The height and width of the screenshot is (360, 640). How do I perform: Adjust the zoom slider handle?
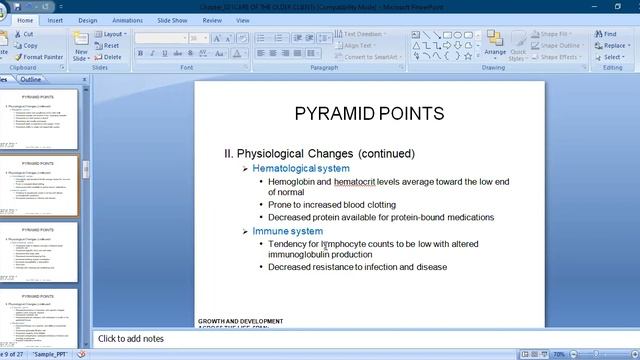596,354
